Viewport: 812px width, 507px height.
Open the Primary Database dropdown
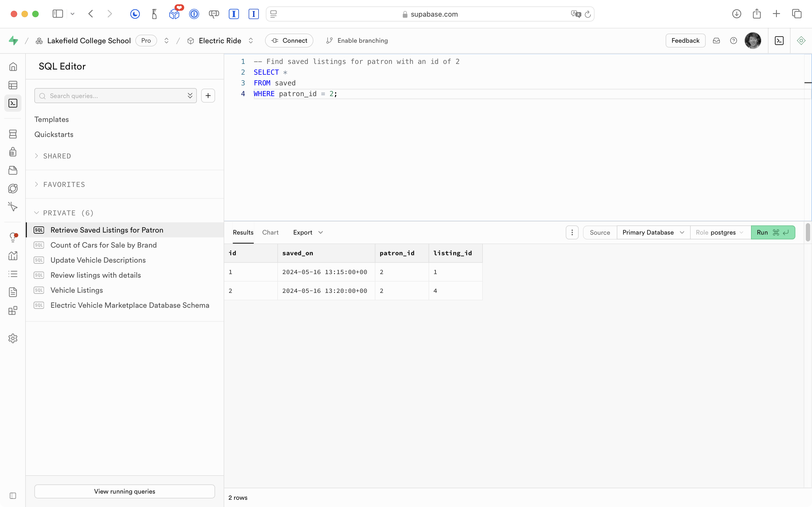point(653,232)
